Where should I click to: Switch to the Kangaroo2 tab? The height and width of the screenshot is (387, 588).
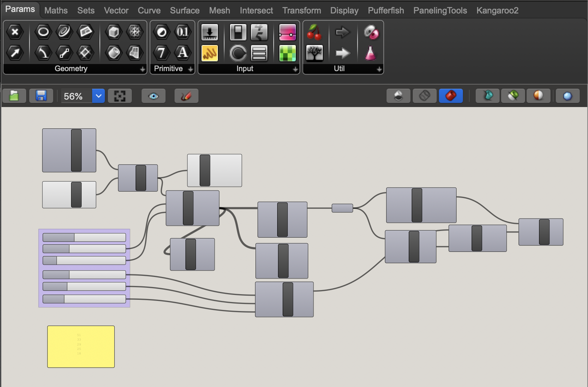point(497,10)
